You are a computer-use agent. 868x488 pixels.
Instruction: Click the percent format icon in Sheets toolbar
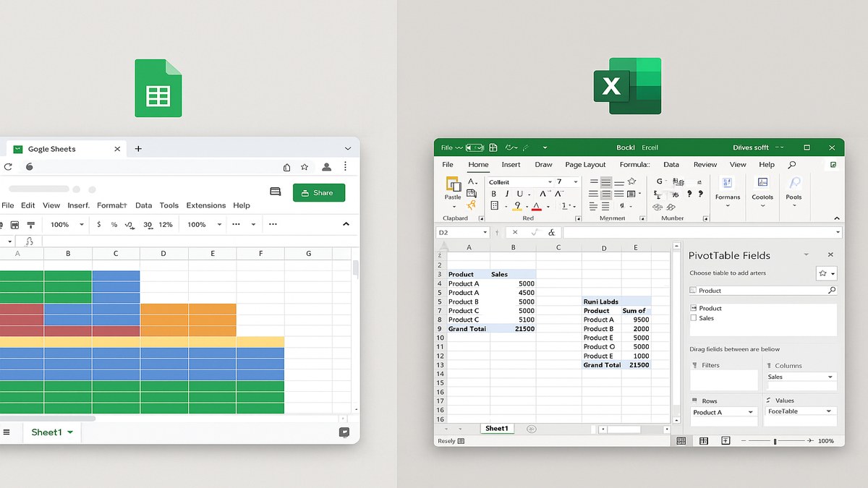tap(114, 224)
